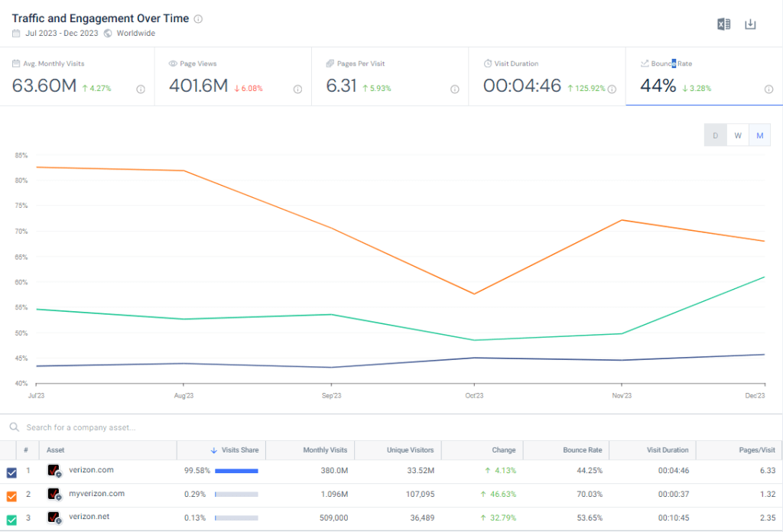Uncheck the verizon.com row checkbox
This screenshot has height=532, width=783.
(x=11, y=472)
